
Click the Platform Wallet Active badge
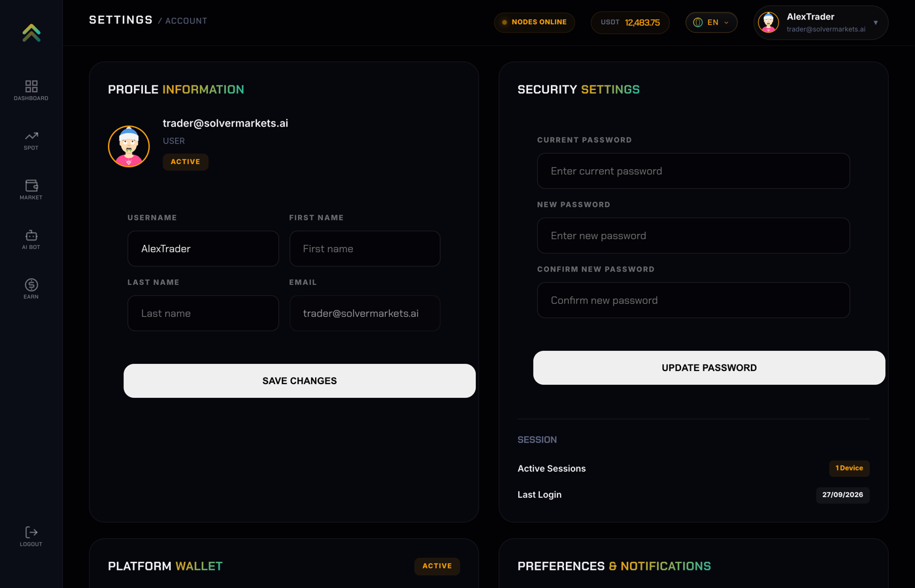(x=437, y=566)
